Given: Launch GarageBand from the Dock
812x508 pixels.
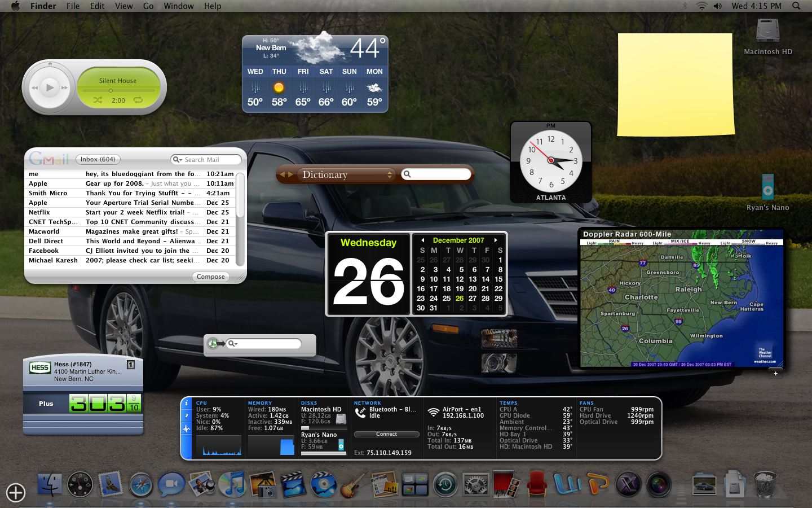Looking at the screenshot, I should (x=354, y=484).
